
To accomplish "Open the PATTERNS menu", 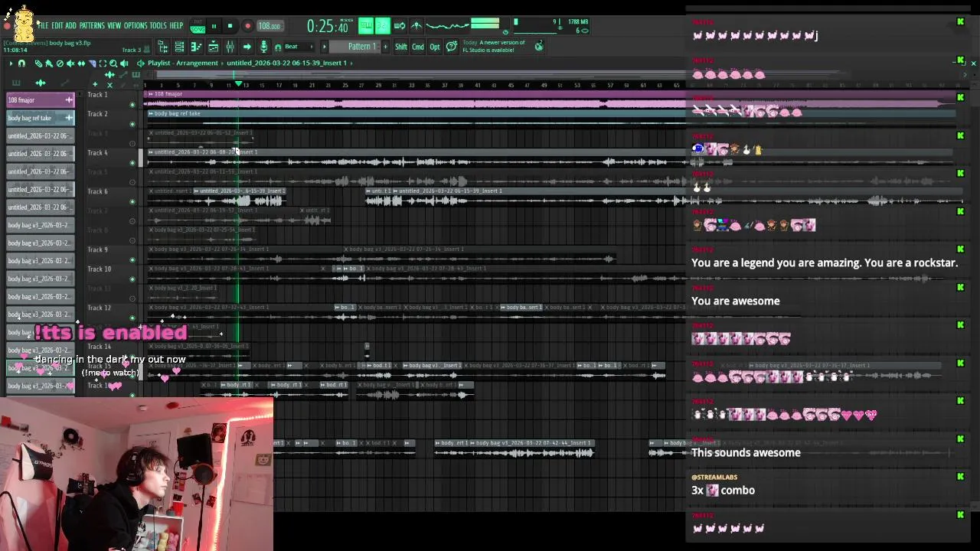I will point(92,25).
